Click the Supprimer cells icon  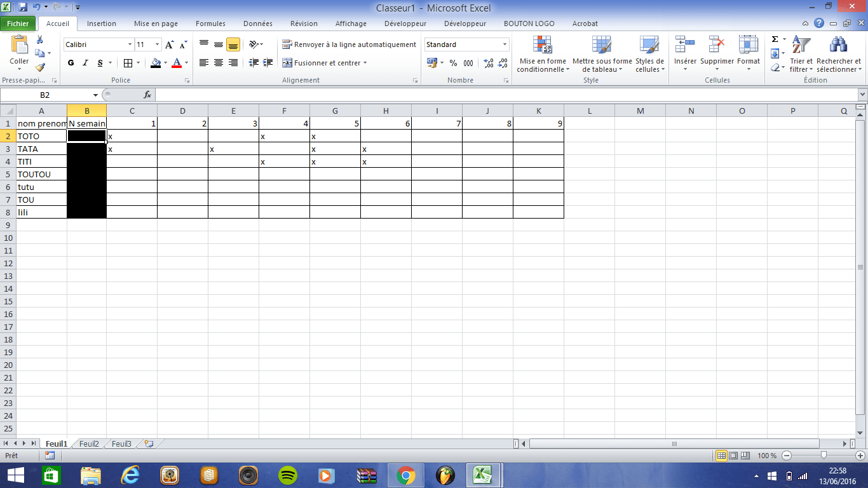pos(717,46)
